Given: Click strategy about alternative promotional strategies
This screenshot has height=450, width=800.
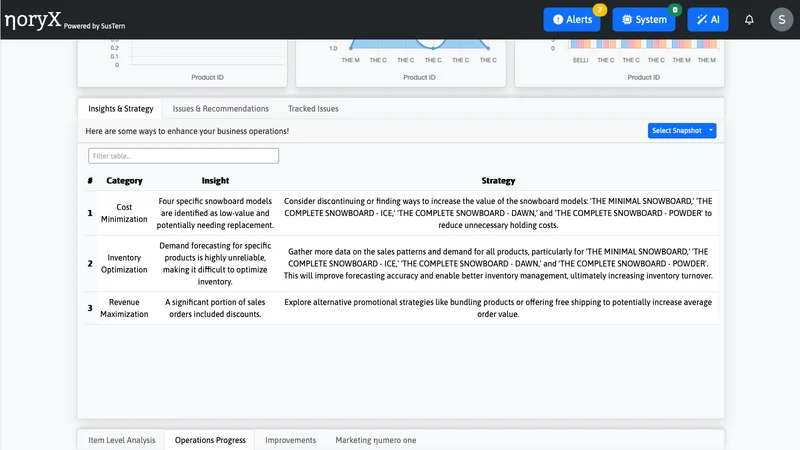Looking at the screenshot, I should point(498,308).
